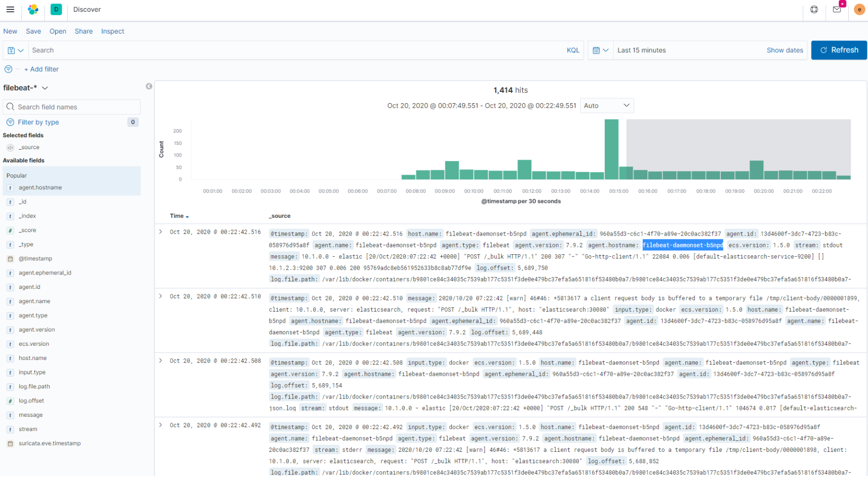Select the _type field
The image size is (868, 478).
point(26,244)
